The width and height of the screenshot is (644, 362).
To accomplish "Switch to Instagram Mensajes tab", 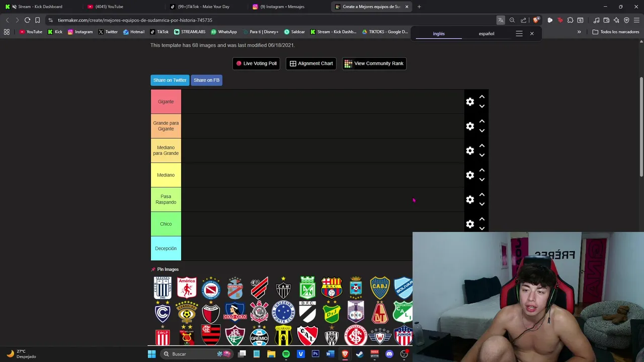I will click(287, 7).
